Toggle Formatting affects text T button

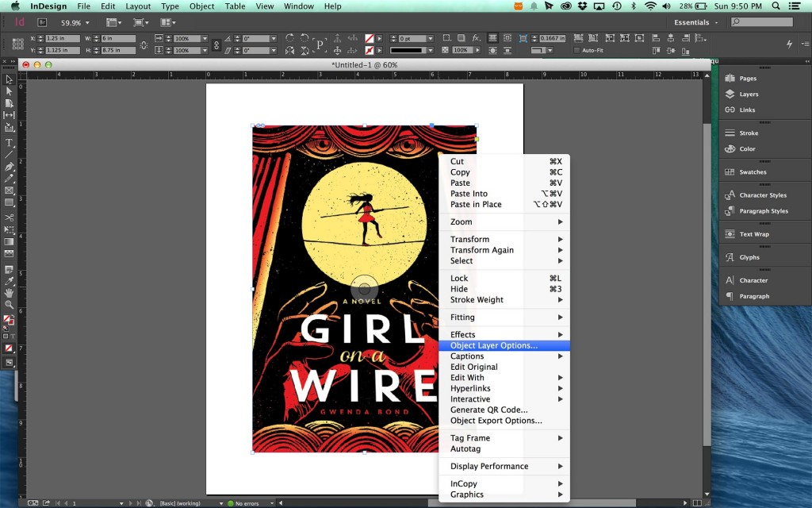(13, 337)
